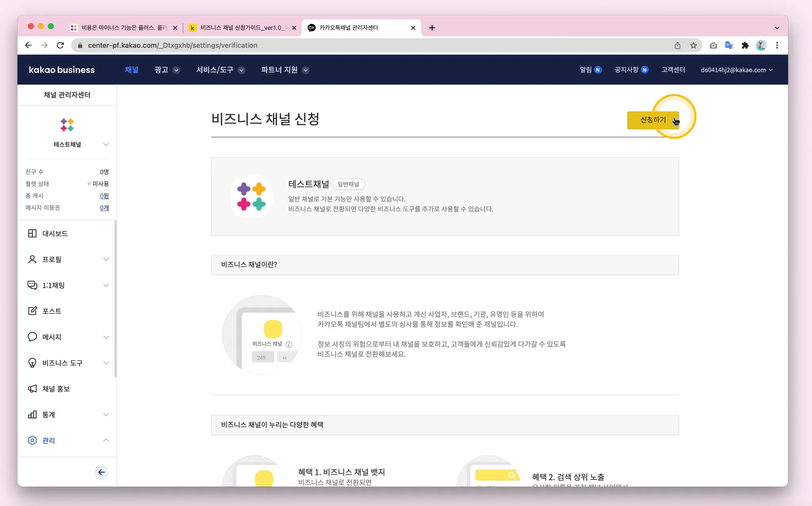Screen dimensions: 812x506
Task: Click the channel promotion megaphone icon
Action: tap(32, 389)
